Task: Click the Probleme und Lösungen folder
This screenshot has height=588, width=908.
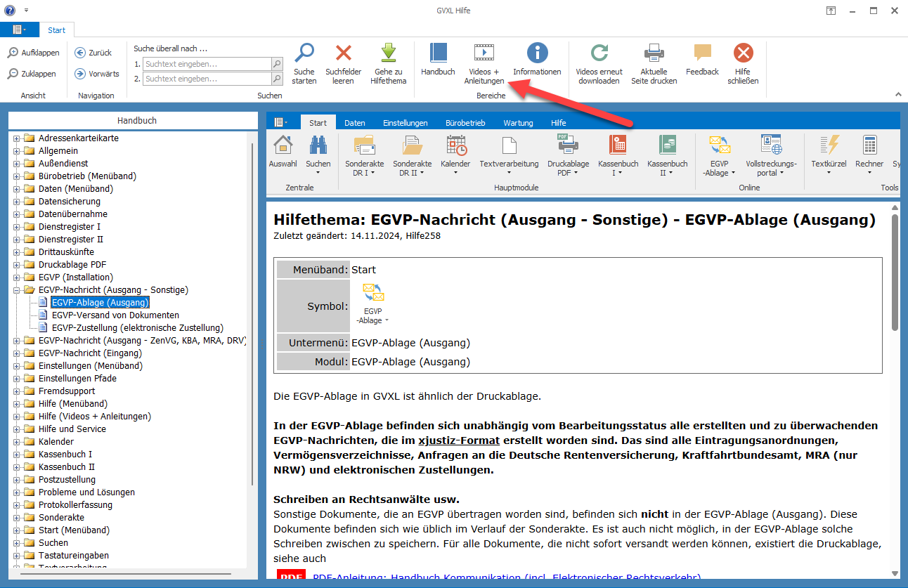Action: [x=86, y=492]
